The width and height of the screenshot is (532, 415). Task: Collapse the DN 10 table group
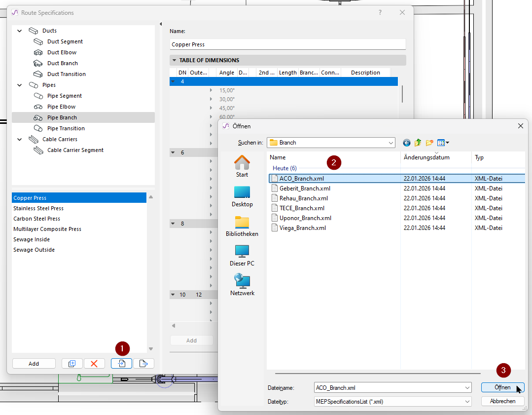(x=173, y=295)
